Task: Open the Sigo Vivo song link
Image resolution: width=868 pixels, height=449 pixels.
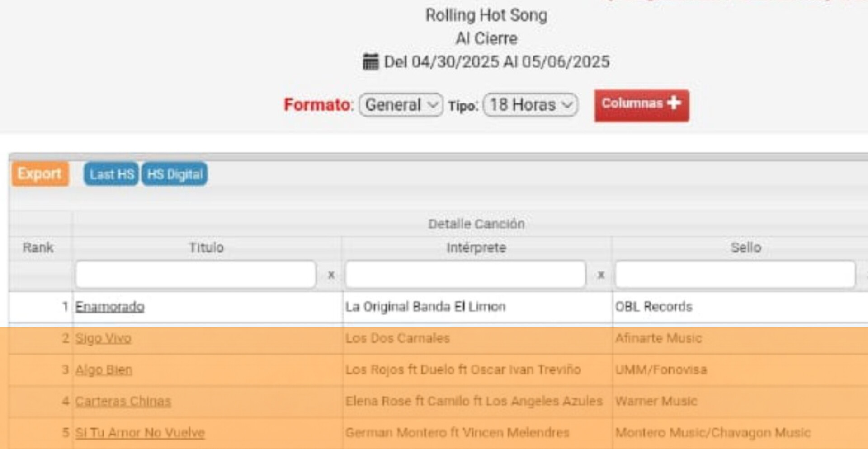Action: [x=103, y=338]
